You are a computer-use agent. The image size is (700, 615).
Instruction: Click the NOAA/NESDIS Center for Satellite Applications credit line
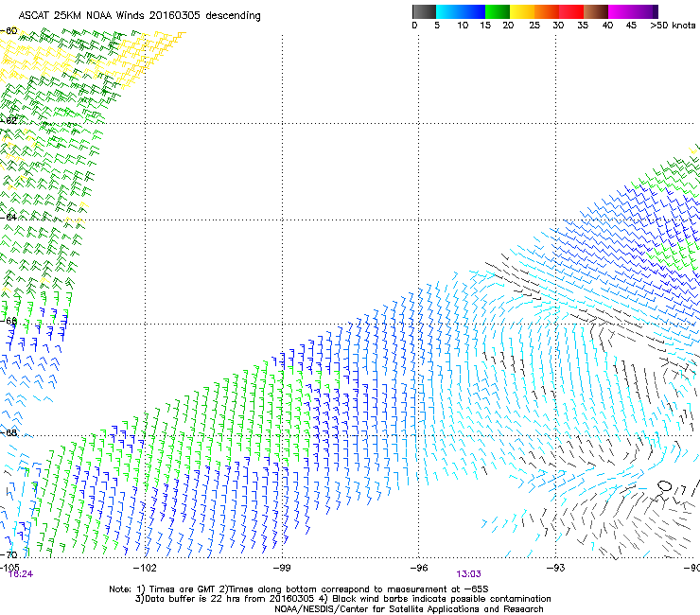click(x=409, y=609)
